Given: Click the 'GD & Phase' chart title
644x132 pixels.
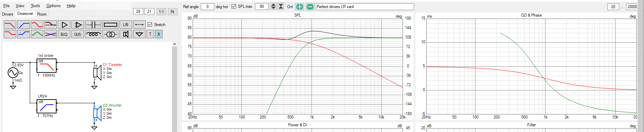Looking at the screenshot, I should click(531, 15).
